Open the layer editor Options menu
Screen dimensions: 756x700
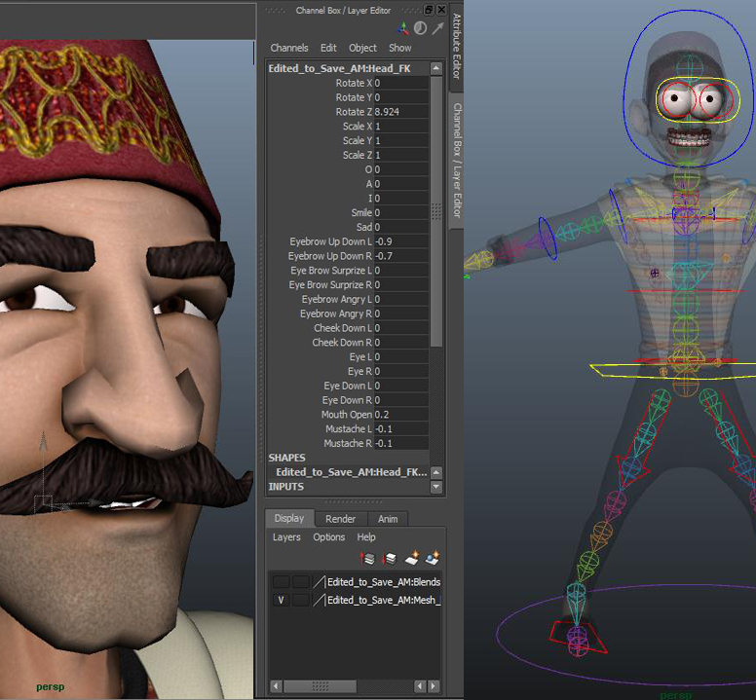click(x=329, y=537)
